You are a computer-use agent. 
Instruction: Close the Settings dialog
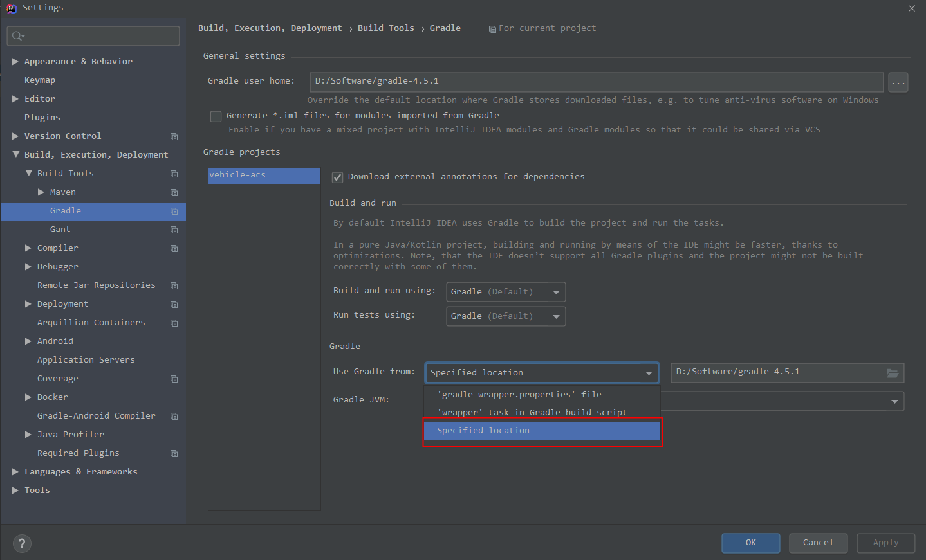[912, 8]
